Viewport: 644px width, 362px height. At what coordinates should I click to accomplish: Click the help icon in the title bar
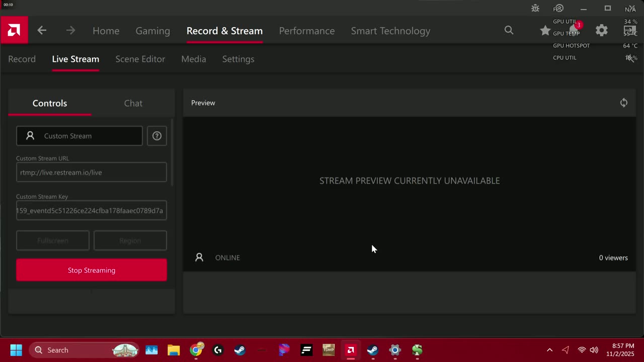coord(558,9)
